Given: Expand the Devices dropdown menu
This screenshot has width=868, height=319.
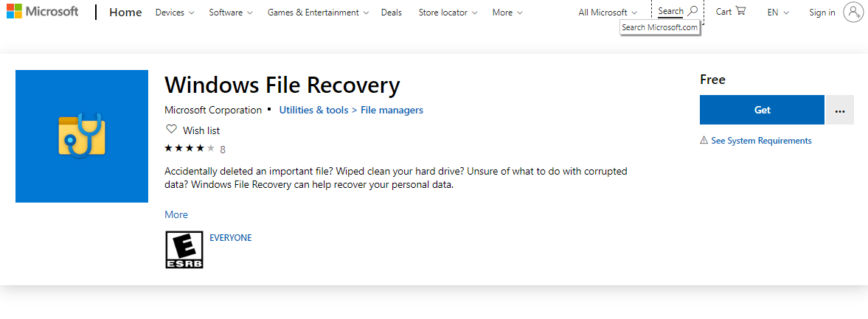Looking at the screenshot, I should tap(175, 13).
